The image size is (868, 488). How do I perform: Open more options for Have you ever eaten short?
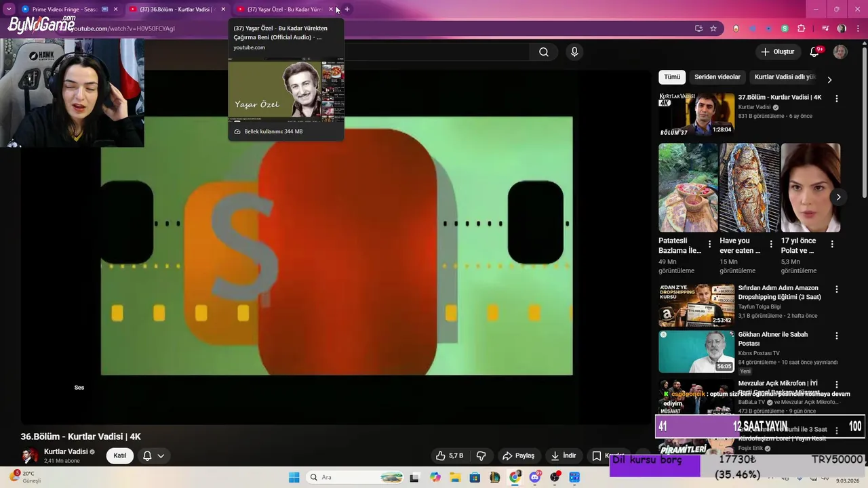[771, 244]
